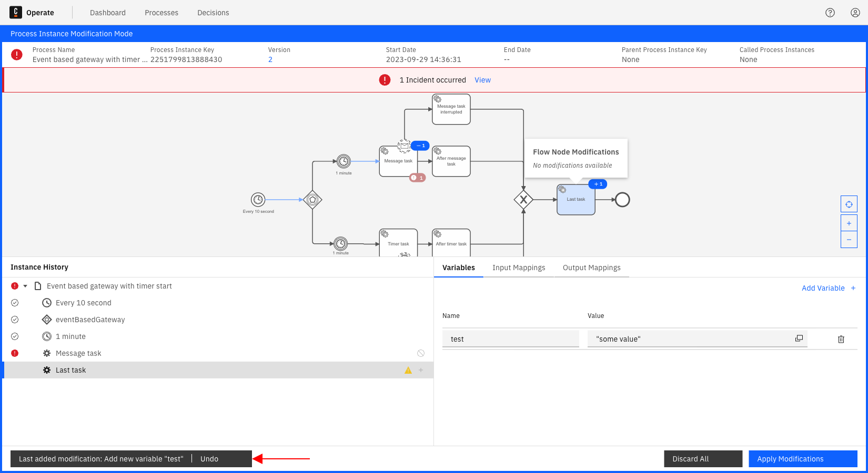Delete the test variable with trash icon
This screenshot has width=868, height=473.
coord(841,339)
